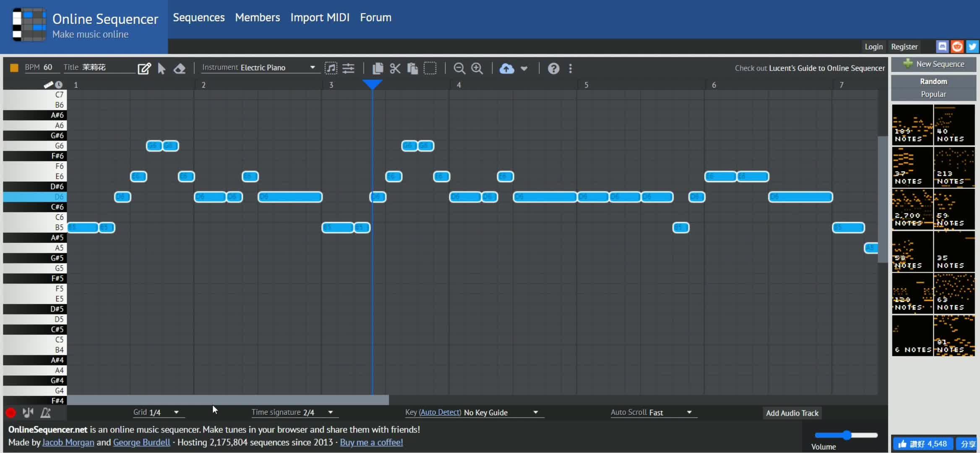
Task: Click the zoom out magnifier icon
Action: tap(459, 68)
